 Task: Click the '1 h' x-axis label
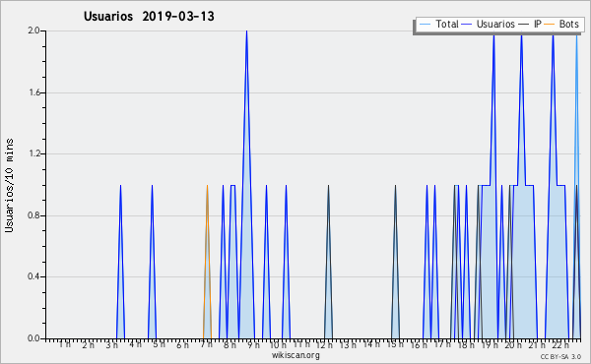(x=64, y=344)
